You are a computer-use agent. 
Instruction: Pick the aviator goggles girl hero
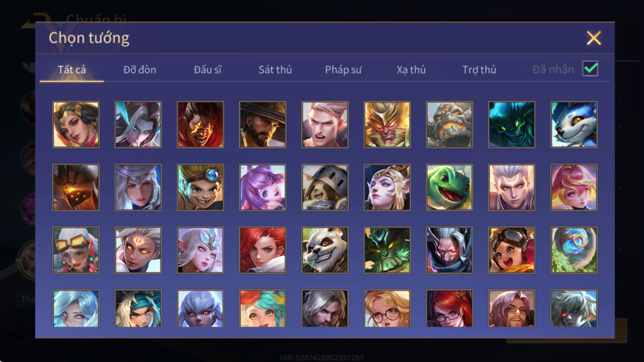pos(512,250)
